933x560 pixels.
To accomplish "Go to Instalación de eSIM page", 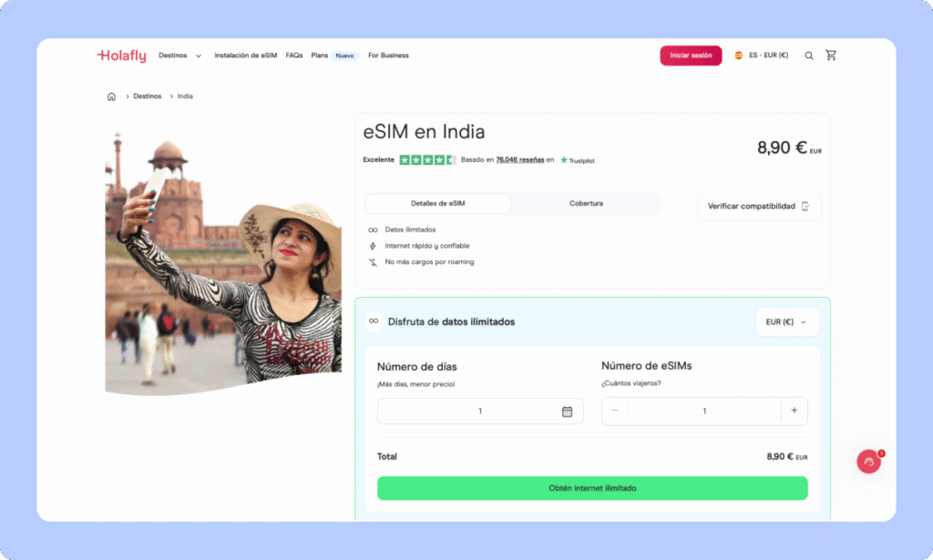I will [x=245, y=56].
